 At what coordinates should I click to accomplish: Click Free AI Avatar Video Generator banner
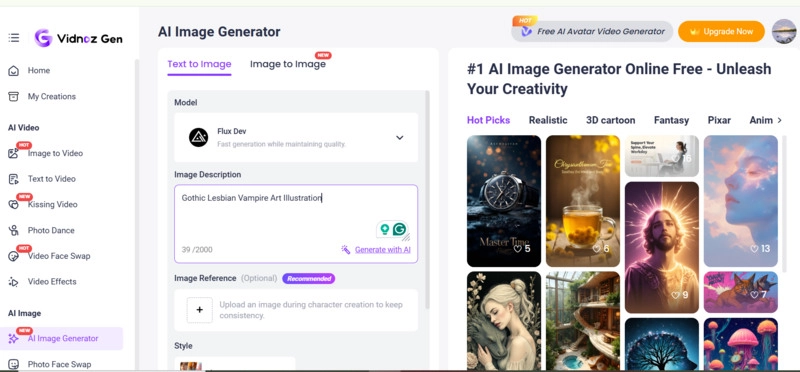tap(592, 31)
